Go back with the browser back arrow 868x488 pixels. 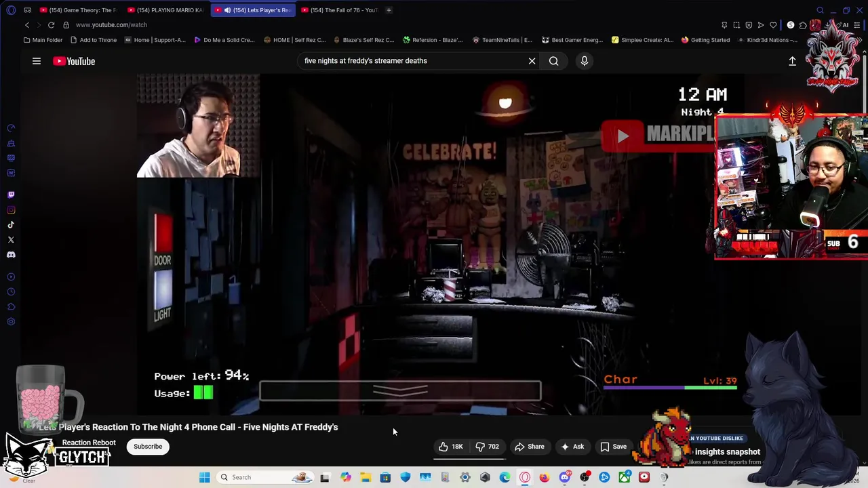point(27,25)
